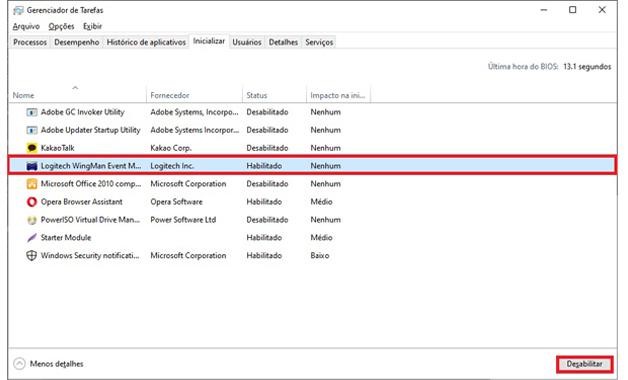Select the PowerISO Virtual Drive Man... entry
The height and width of the screenshot is (380, 628).
point(312,220)
